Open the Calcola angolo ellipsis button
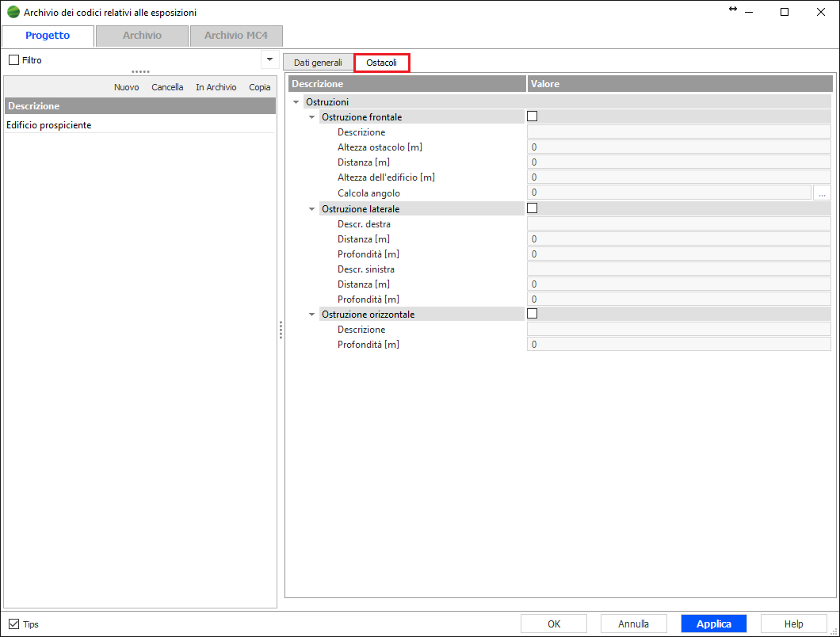840x637 pixels. point(822,193)
